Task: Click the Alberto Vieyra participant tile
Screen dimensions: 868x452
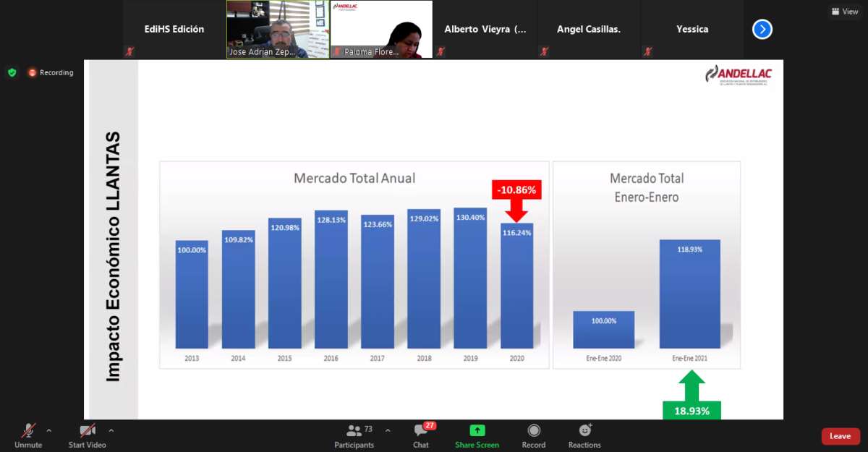Action: 485,29
